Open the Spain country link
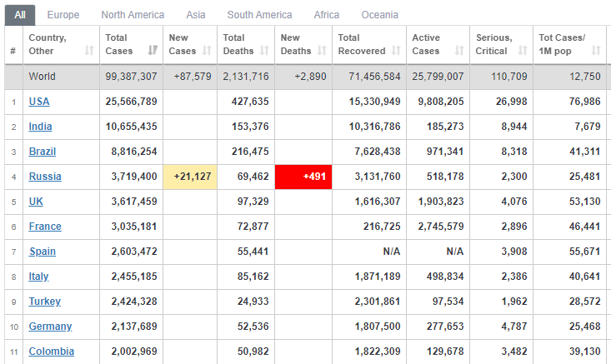 (x=42, y=252)
